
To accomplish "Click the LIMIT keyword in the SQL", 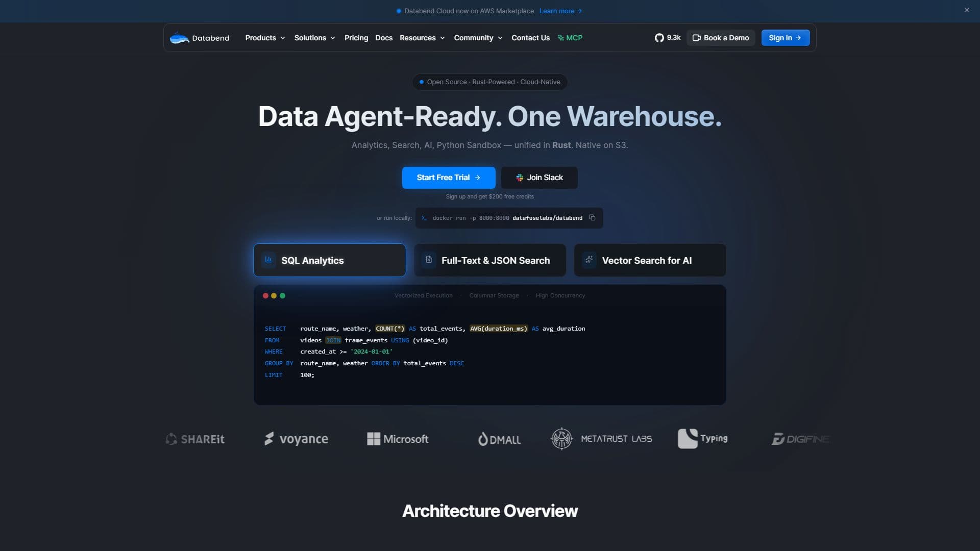I will point(274,375).
